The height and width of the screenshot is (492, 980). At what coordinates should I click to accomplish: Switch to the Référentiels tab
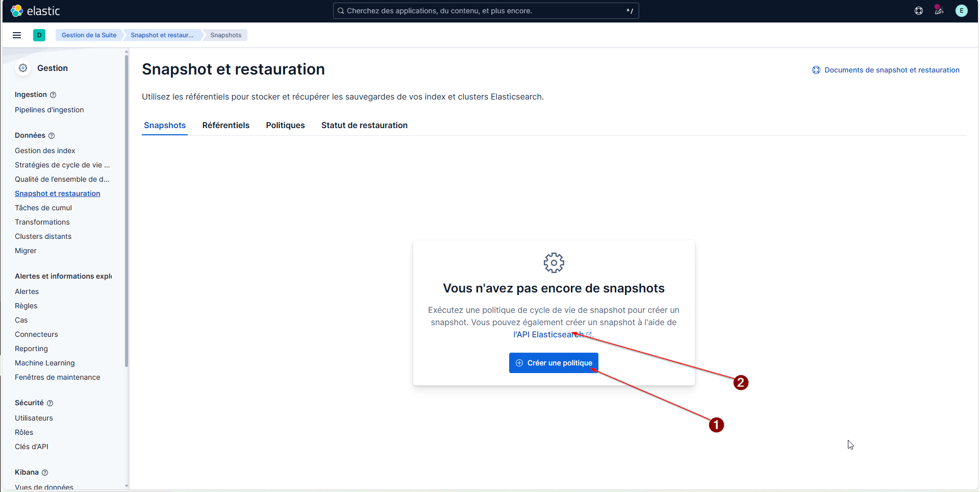pos(225,126)
